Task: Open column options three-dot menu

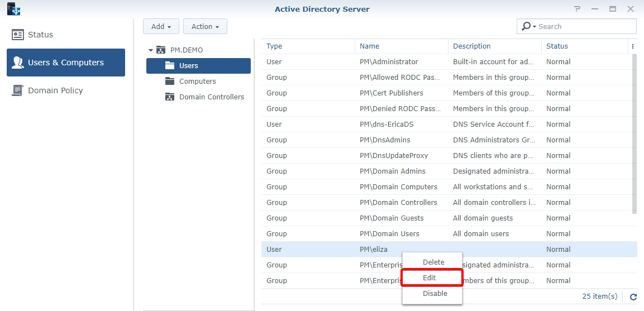Action: click(x=632, y=47)
